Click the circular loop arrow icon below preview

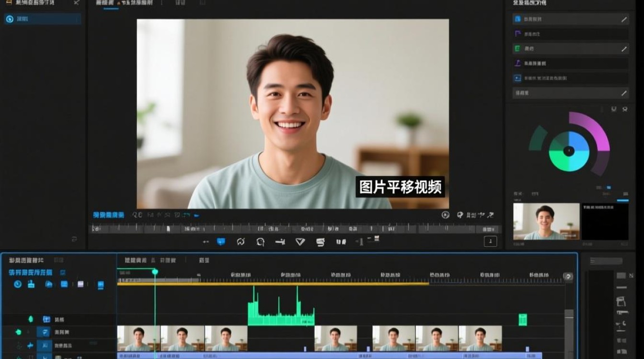tap(241, 242)
